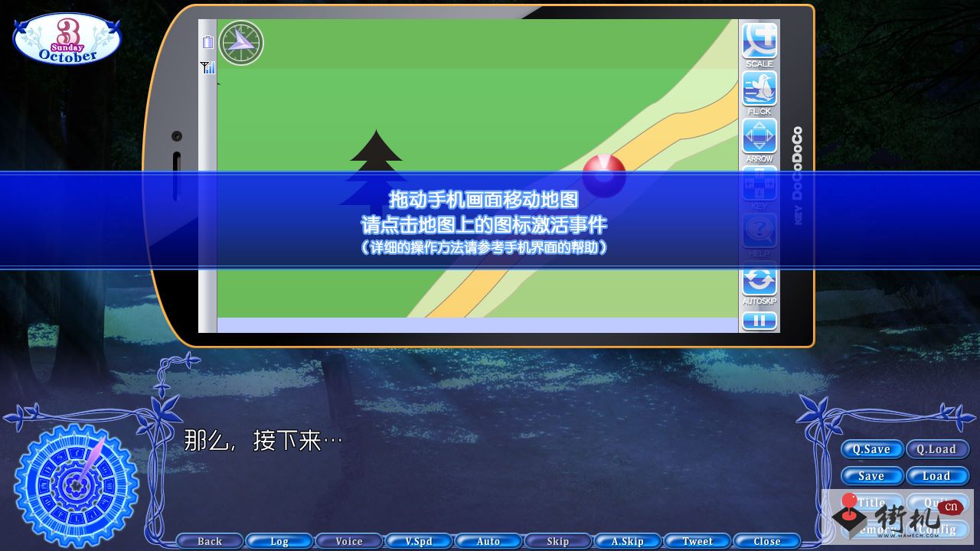Open the message Log

(x=279, y=541)
